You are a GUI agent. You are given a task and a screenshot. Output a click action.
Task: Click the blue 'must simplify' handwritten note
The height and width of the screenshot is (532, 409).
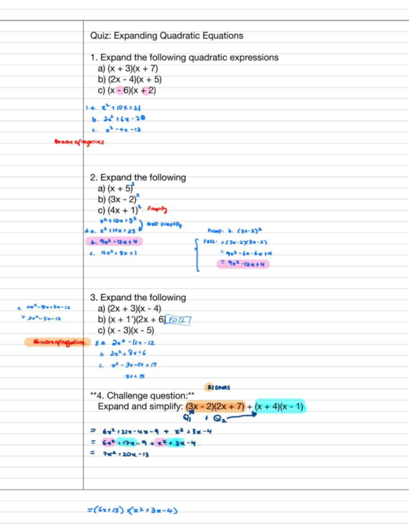165,224
